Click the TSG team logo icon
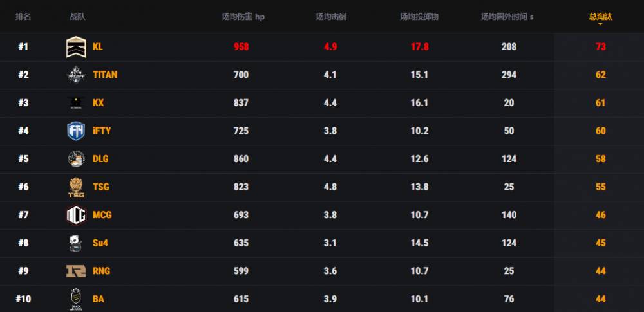This screenshot has height=312, width=644. coord(76,187)
